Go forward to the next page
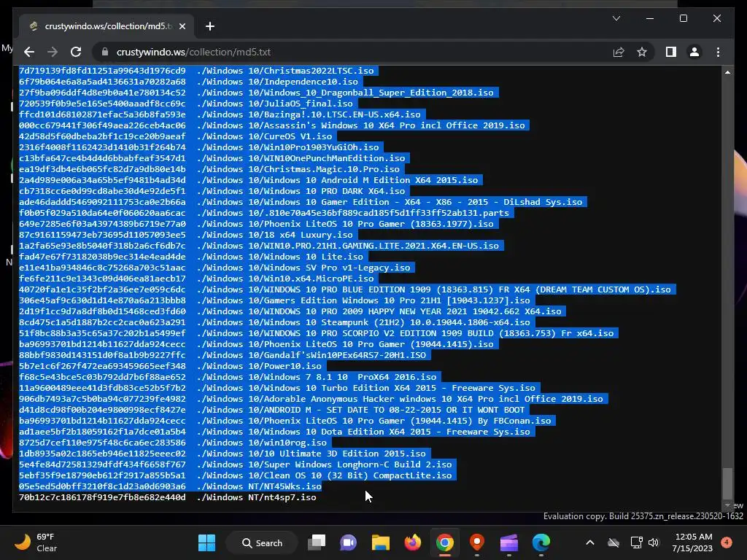The height and width of the screenshot is (560, 747). (53, 52)
